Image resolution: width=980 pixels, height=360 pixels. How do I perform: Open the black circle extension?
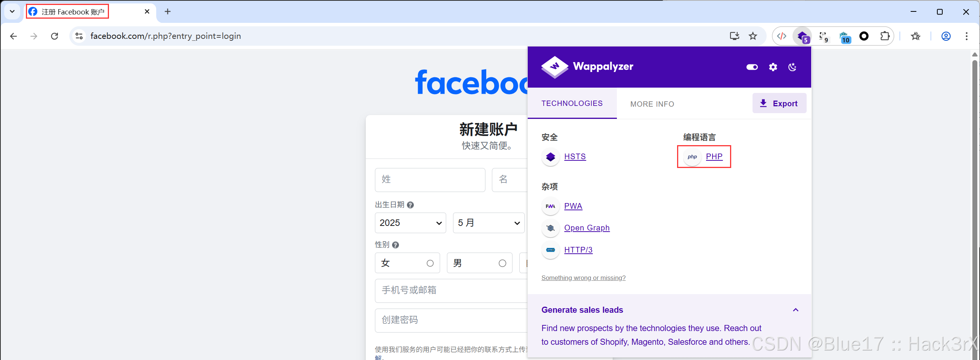click(x=864, y=36)
